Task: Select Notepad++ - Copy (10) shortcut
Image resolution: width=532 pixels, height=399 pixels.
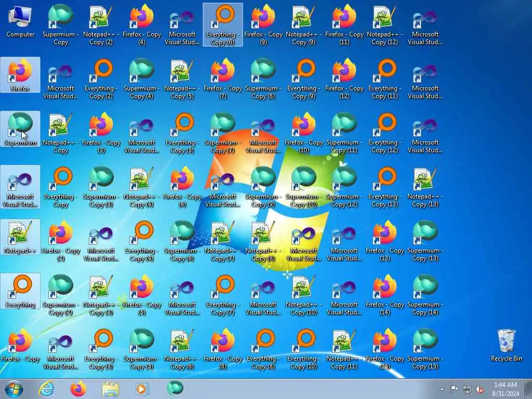Action: point(303,295)
